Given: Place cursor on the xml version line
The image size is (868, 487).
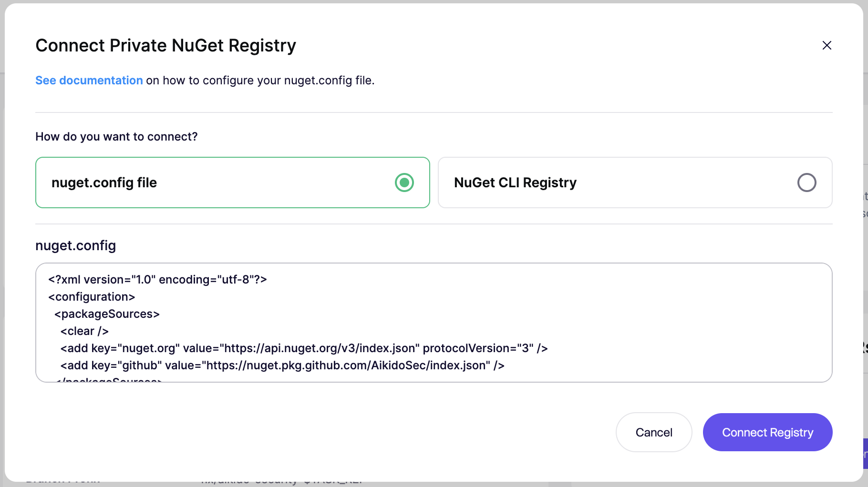Looking at the screenshot, I should (x=157, y=280).
